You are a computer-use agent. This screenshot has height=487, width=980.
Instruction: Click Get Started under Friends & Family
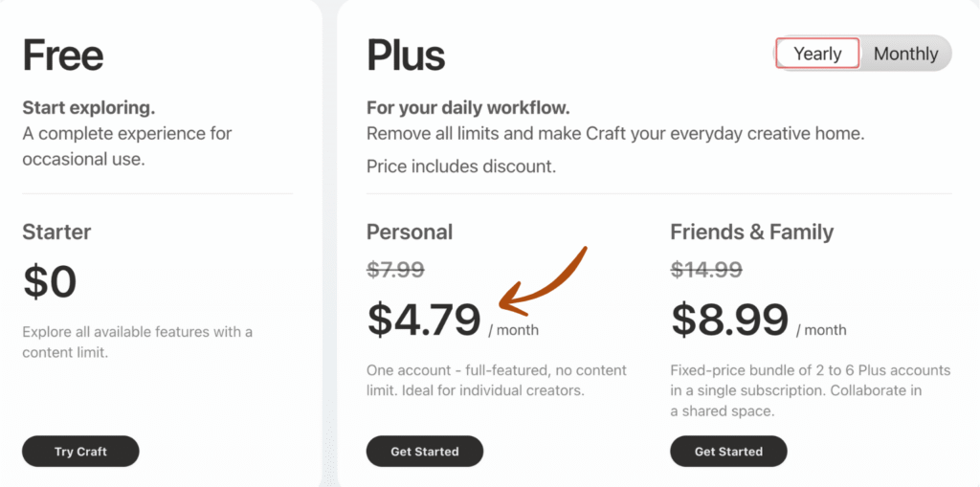728,452
